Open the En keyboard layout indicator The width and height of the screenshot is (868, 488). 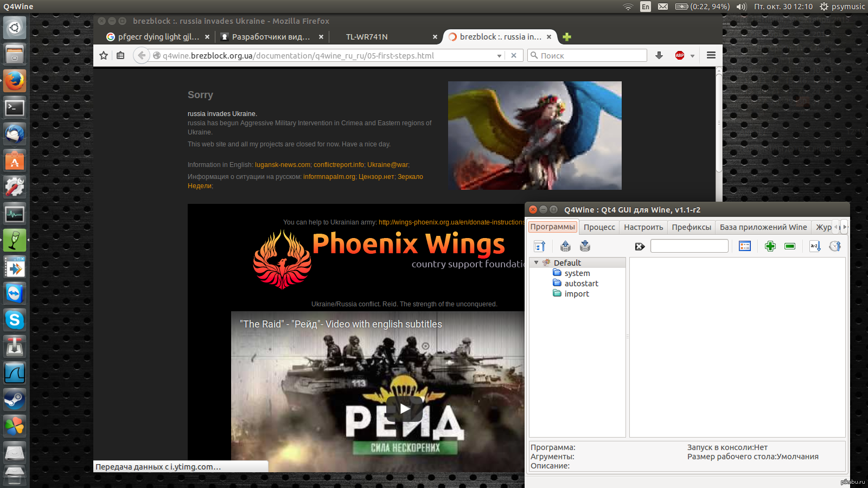[x=646, y=7]
